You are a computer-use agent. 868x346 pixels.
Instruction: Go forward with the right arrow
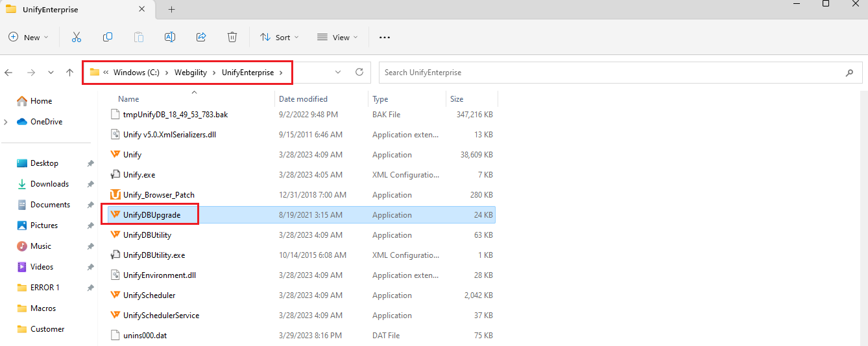(30, 73)
